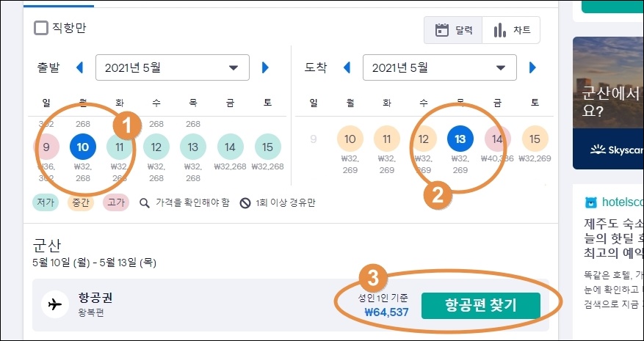Switch to the 달력 calendar view
644x341 pixels.
[453, 30]
